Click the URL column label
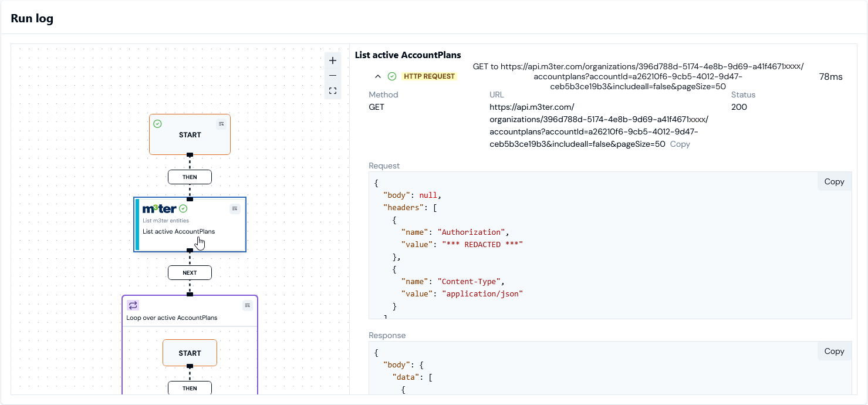The height and width of the screenshot is (405, 868). tap(497, 95)
